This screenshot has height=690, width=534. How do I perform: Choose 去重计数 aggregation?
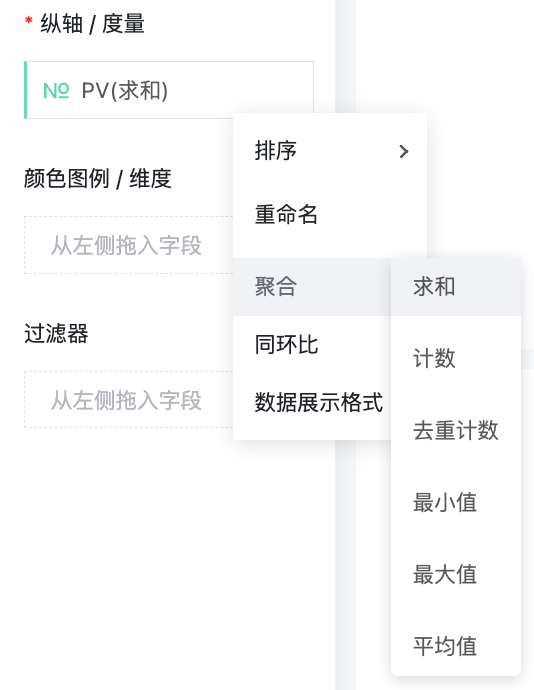[456, 430]
